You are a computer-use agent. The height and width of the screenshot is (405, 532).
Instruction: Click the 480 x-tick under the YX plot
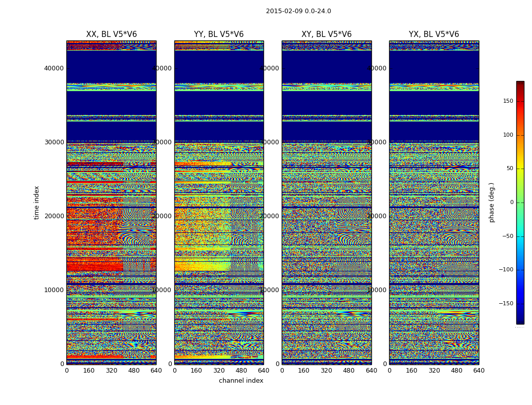457,371
